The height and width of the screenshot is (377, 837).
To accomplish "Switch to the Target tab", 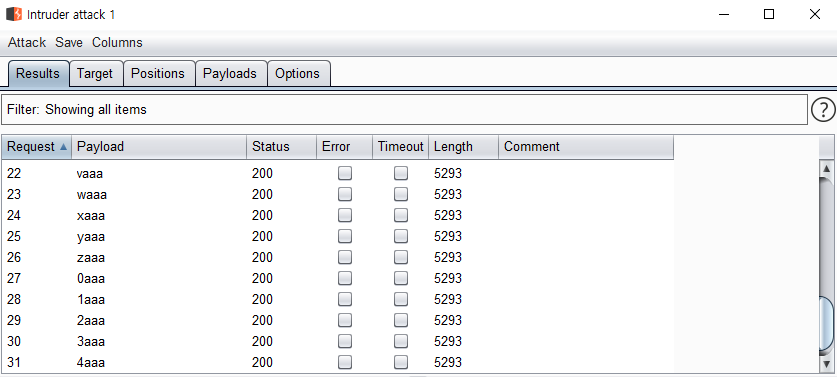I will click(x=95, y=73).
